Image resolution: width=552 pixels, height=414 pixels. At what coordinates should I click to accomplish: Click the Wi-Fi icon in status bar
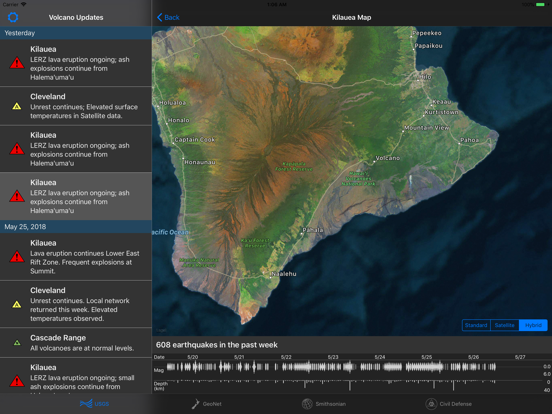pos(24,4)
